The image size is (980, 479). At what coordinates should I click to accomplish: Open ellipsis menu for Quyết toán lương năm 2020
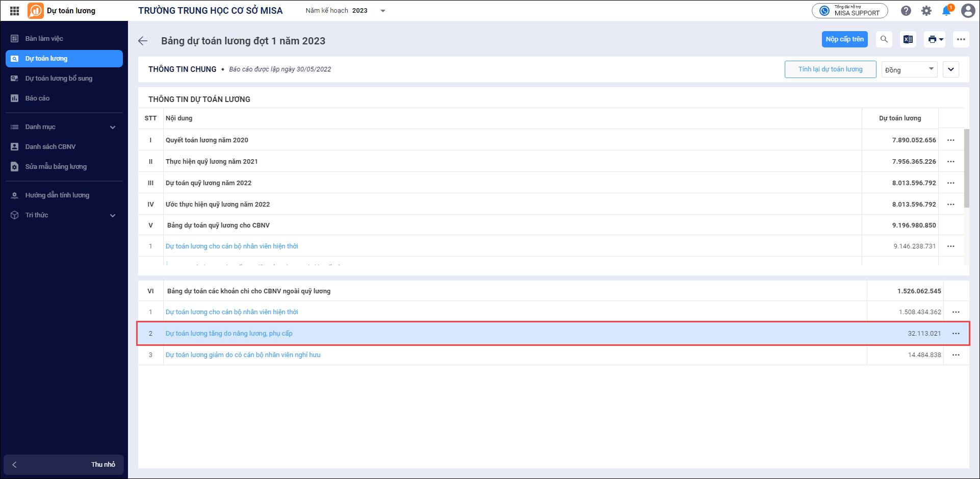click(x=951, y=140)
